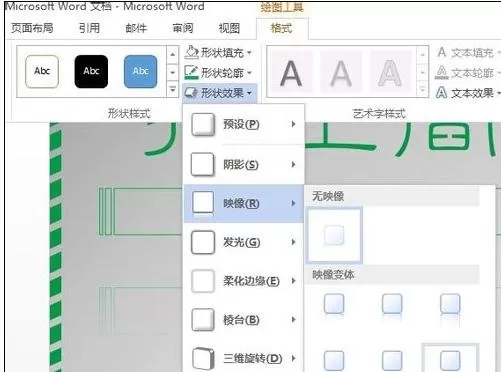Open the 阴影(S) shadow submenu
Image resolution: width=501 pixels, height=372 pixels.
[244, 164]
